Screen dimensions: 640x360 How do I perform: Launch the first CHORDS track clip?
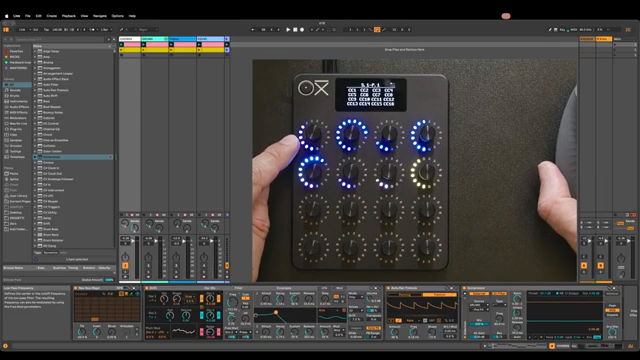122,44
